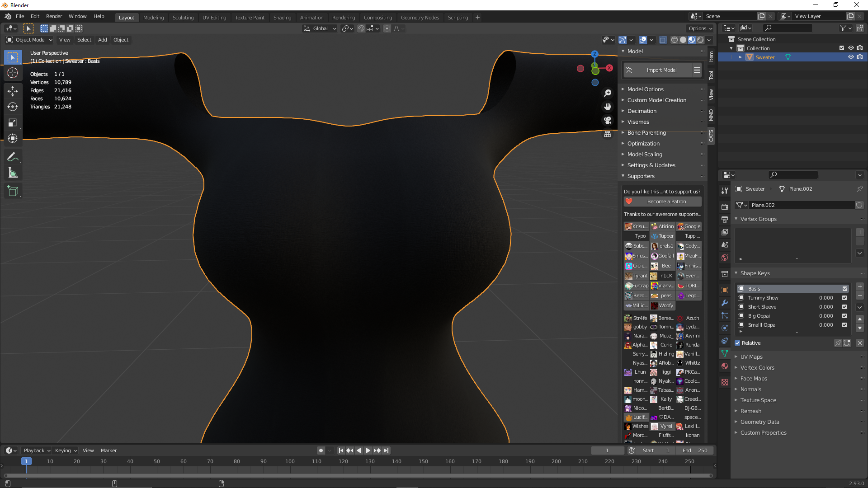The image size is (868, 488).
Task: Open the File menu
Action: pyautogui.click(x=20, y=16)
